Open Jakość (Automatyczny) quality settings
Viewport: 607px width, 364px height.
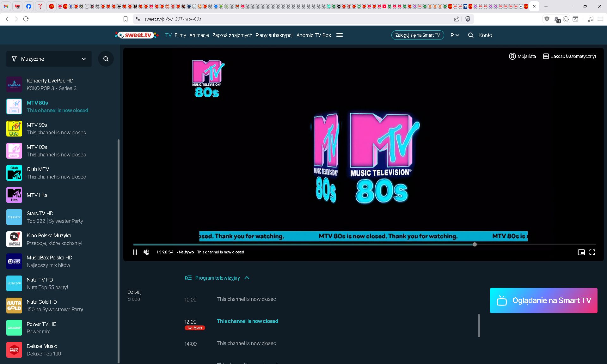point(569,56)
